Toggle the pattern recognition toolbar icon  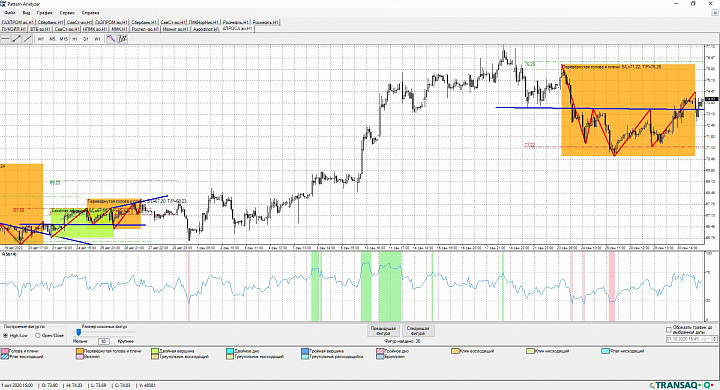pyautogui.click(x=122, y=39)
